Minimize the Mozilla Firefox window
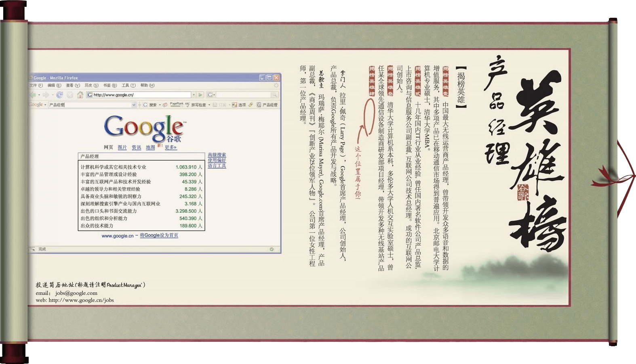 pyautogui.click(x=262, y=77)
